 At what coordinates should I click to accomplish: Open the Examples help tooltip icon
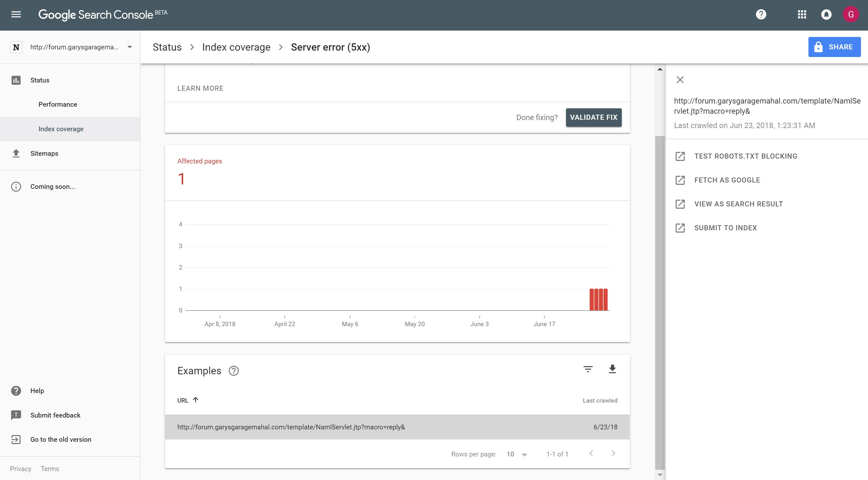233,371
